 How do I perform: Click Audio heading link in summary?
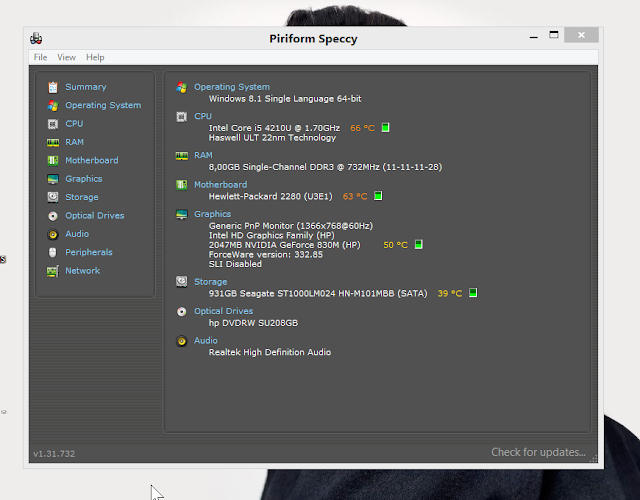[206, 340]
